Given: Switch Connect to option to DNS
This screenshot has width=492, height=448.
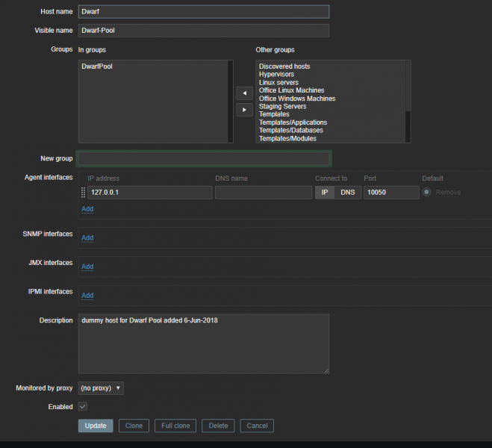Looking at the screenshot, I should pyautogui.click(x=348, y=193).
